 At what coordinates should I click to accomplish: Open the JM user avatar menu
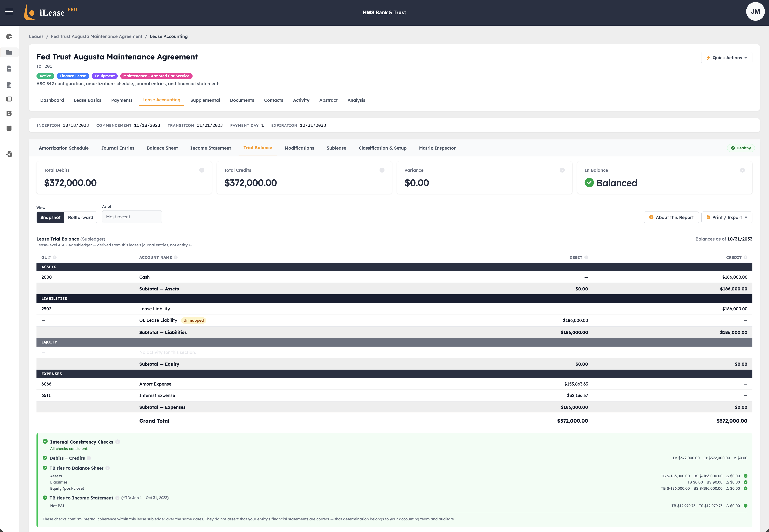[x=755, y=12]
